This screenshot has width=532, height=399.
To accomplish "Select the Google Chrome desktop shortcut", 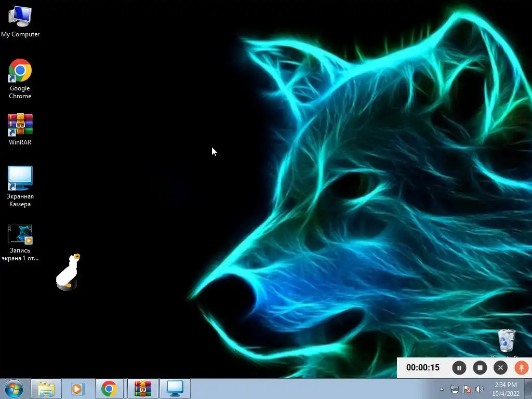I will point(20,79).
